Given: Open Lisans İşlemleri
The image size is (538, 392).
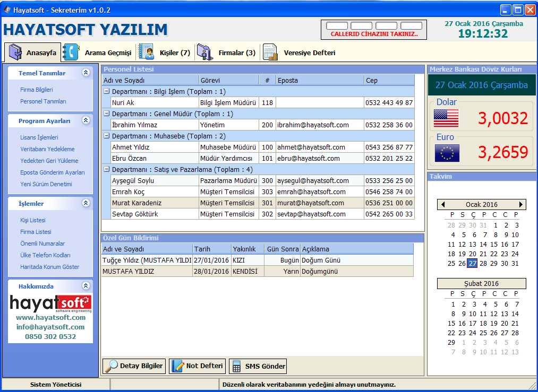Looking at the screenshot, I should click(39, 137).
